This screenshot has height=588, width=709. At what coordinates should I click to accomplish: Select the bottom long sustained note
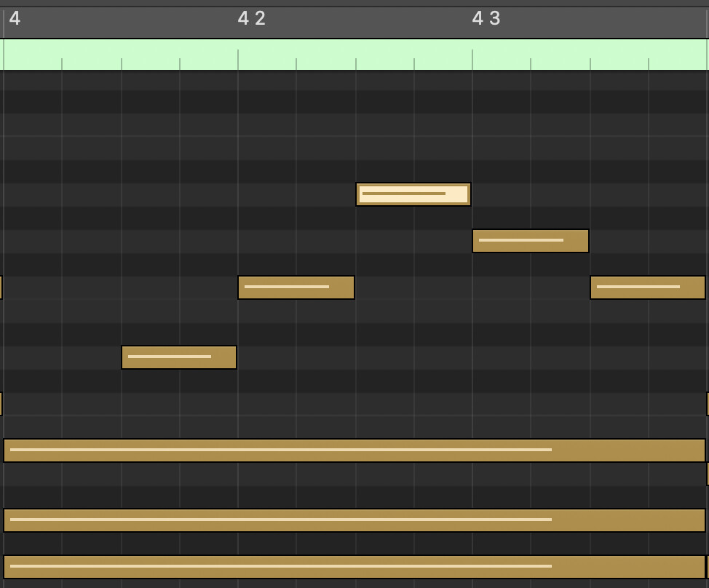point(354,567)
